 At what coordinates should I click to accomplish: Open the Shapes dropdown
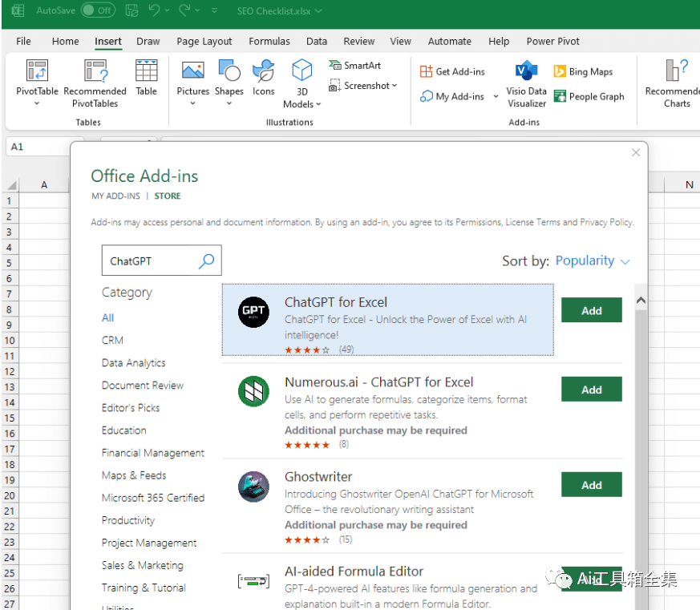pyautogui.click(x=229, y=82)
